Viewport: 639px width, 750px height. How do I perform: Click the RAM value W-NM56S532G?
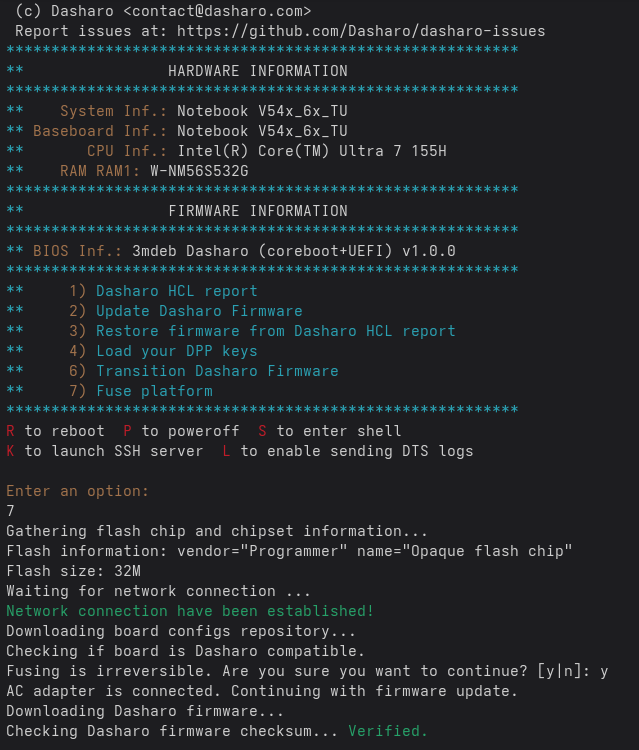tap(199, 171)
